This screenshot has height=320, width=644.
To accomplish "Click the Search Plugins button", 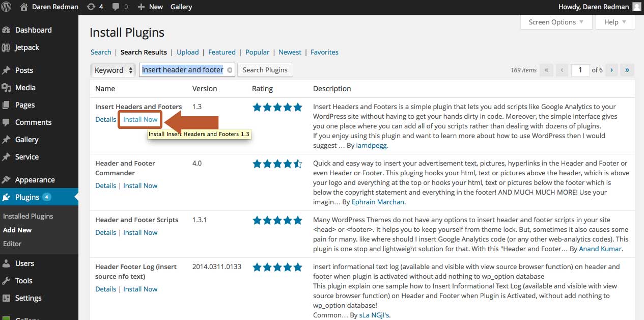I will (x=265, y=70).
